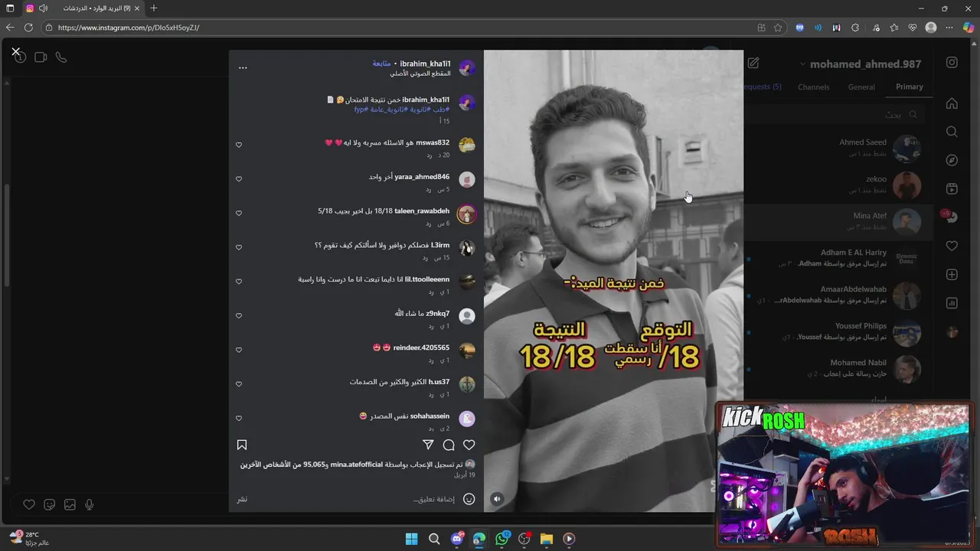Open mswas832 profile from comment username
This screenshot has height=551, width=980.
tap(433, 142)
